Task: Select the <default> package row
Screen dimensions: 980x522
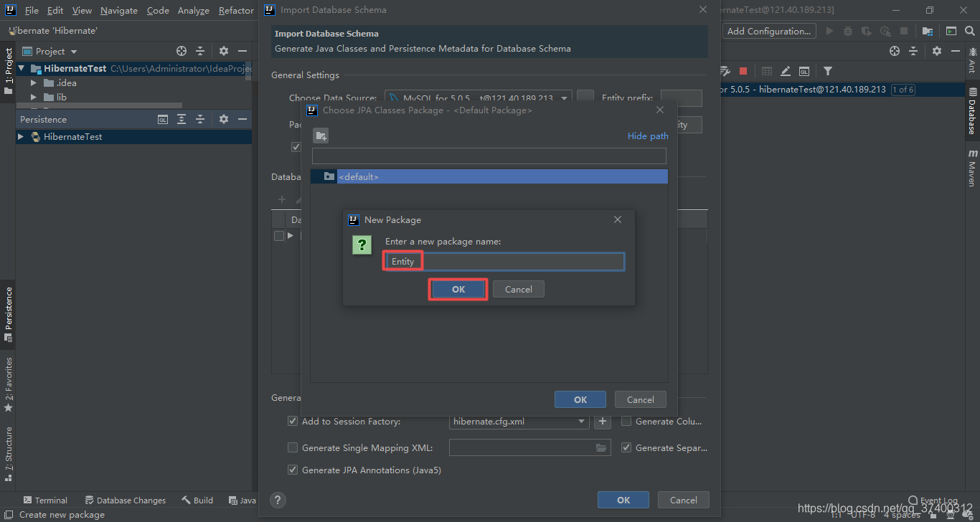Action: pos(489,176)
